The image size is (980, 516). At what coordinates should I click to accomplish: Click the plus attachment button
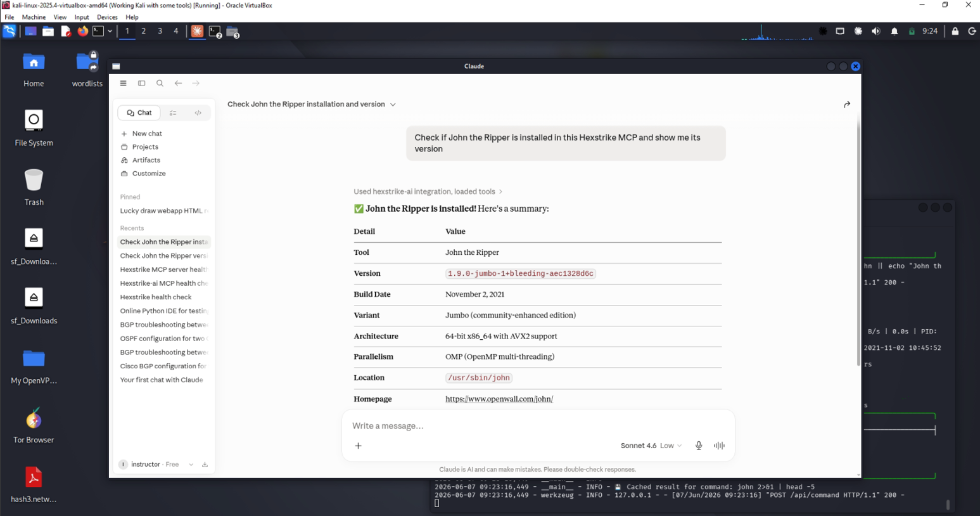(359, 446)
